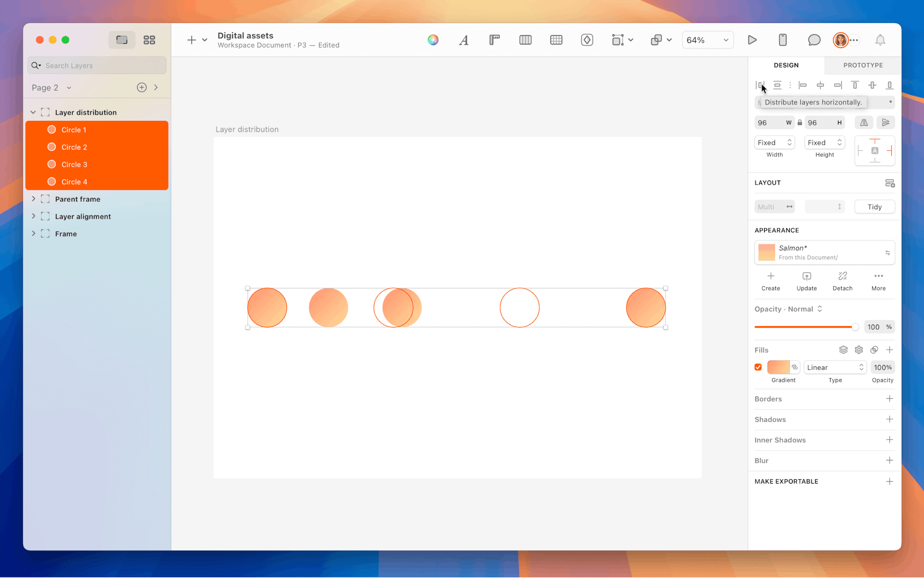
Task: Click the gradient fill color swatch
Action: (x=778, y=368)
